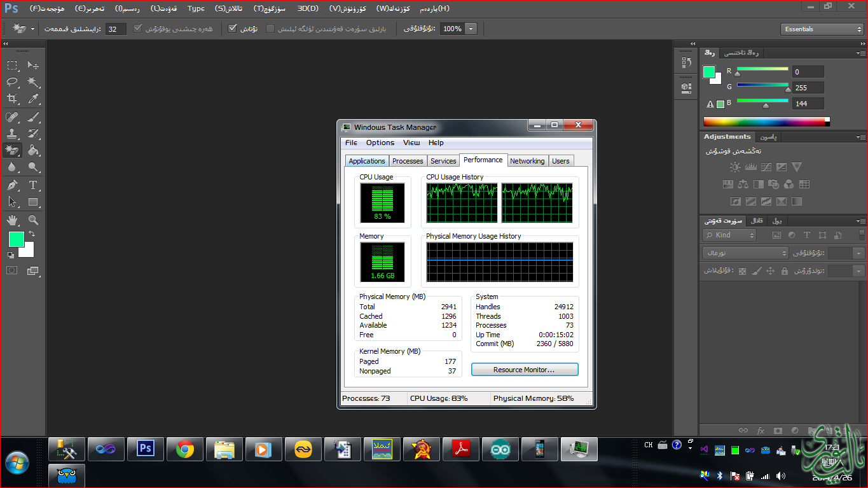Swap foreground and background colors

32,234
